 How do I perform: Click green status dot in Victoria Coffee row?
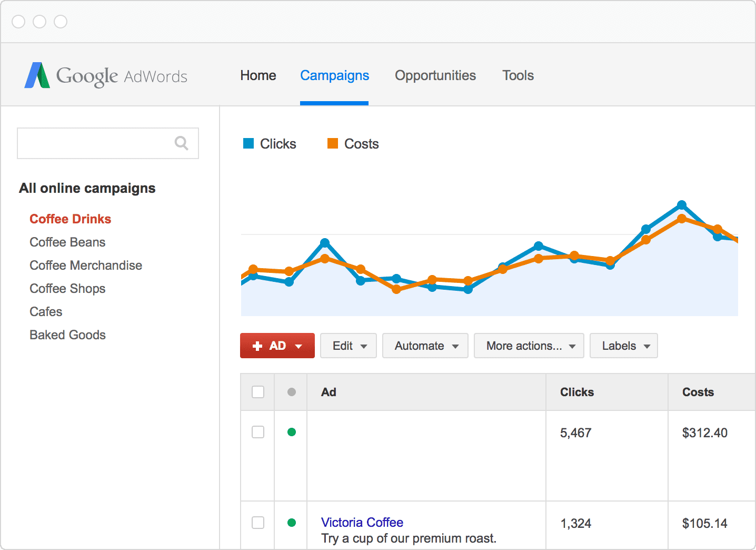coord(292,523)
